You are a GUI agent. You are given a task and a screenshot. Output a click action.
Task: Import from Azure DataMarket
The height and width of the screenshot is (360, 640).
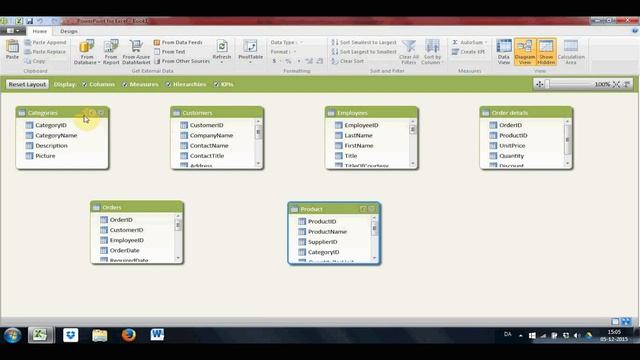(136, 52)
